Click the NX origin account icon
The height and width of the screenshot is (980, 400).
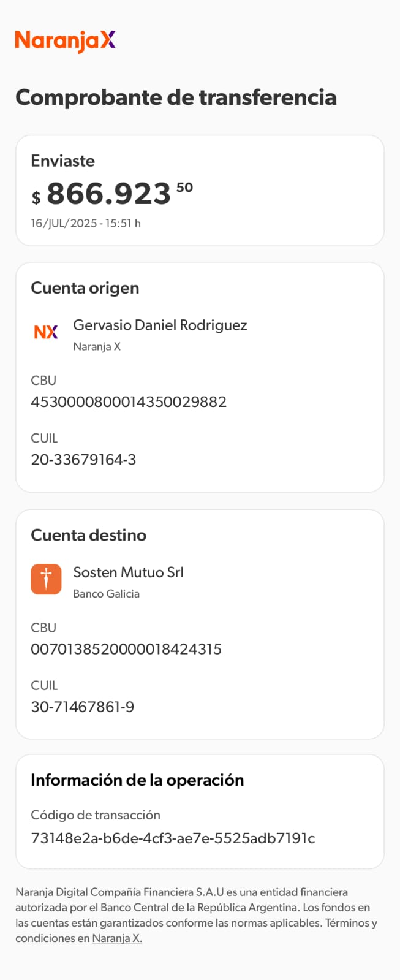(46, 332)
